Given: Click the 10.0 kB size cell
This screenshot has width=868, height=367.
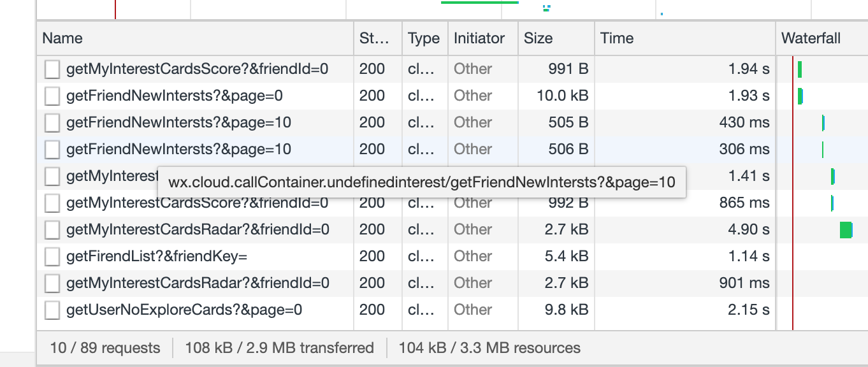Looking at the screenshot, I should coord(562,96).
